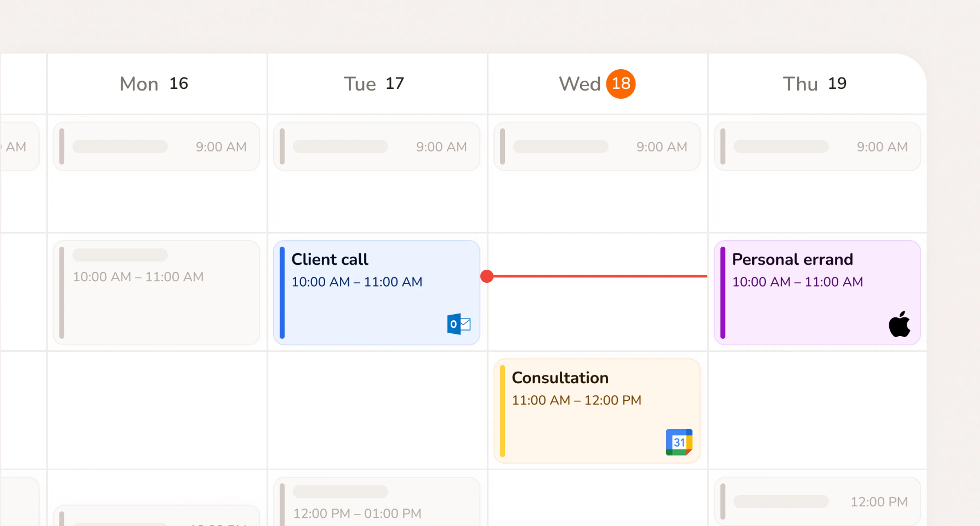Click the red current-time indicator dot
This screenshot has width=980, height=526.
487,276
